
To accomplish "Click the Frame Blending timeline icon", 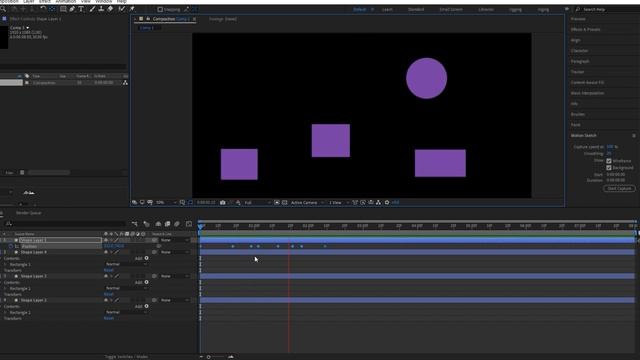I will [x=167, y=224].
